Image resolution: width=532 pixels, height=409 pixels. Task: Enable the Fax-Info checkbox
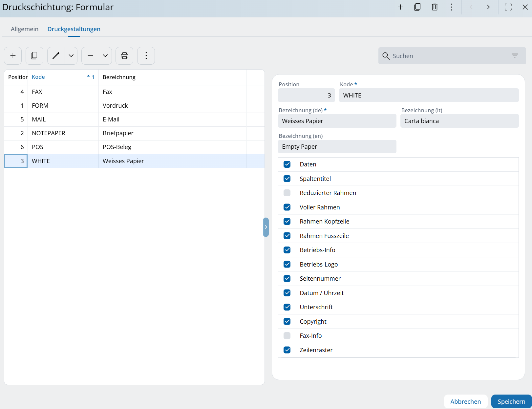pyautogui.click(x=287, y=335)
